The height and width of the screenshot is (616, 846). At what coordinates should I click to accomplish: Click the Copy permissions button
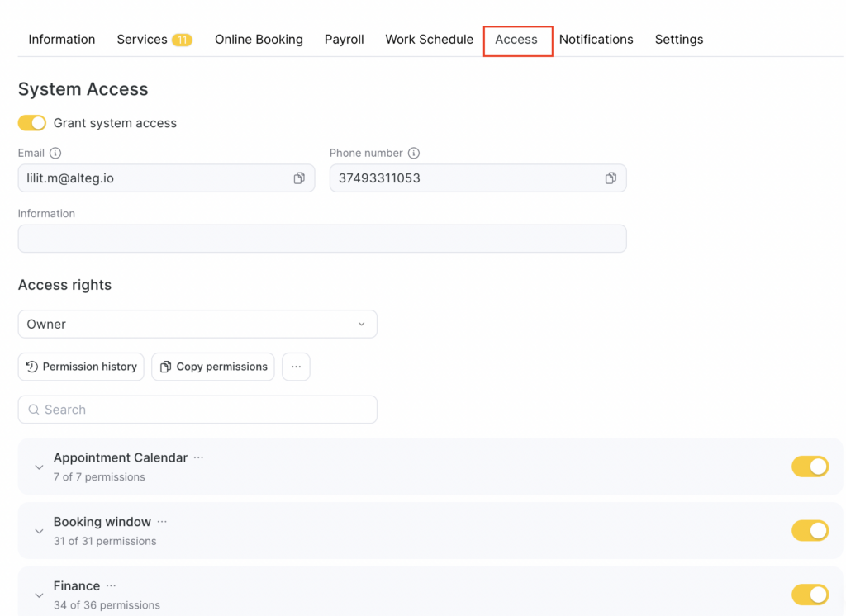[213, 367]
